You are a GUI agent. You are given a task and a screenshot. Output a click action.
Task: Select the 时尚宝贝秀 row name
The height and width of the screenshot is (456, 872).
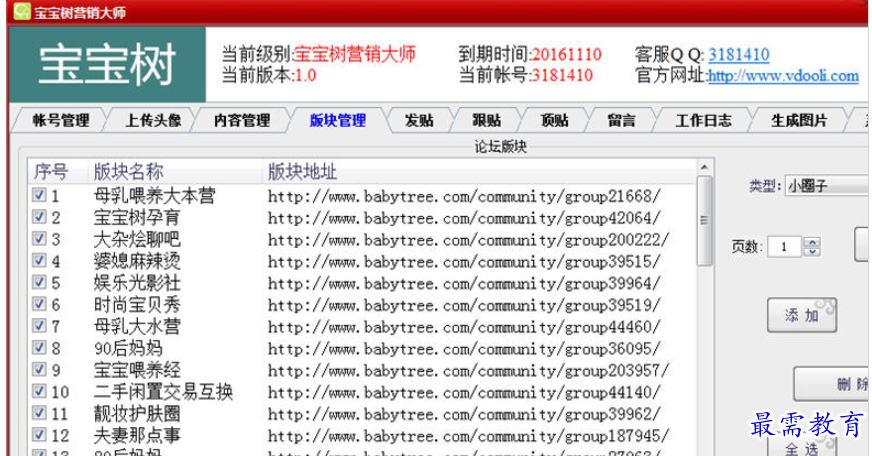(137, 305)
